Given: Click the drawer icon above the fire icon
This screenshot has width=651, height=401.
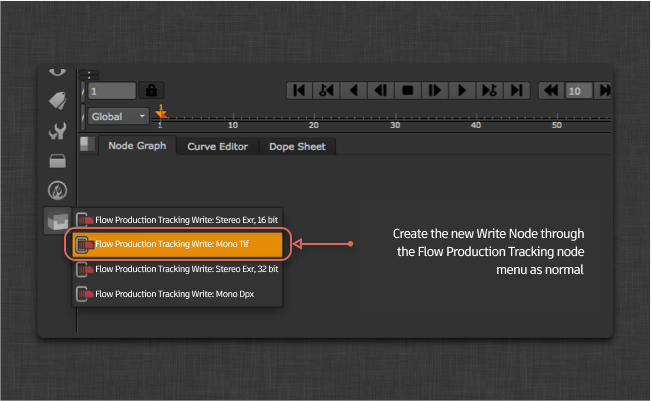Looking at the screenshot, I should 57,160.
